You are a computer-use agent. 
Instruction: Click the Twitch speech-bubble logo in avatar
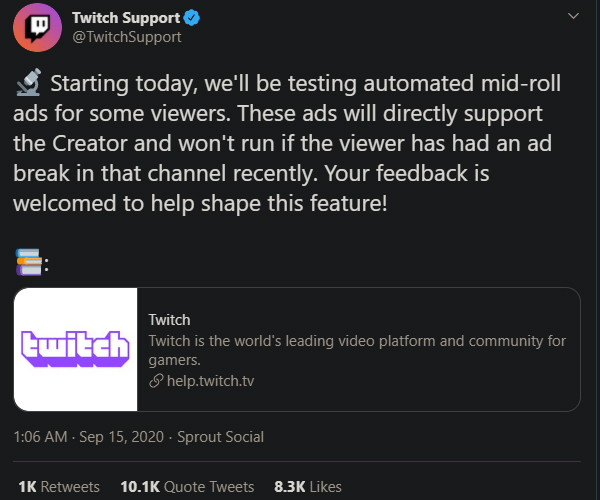[x=38, y=29]
